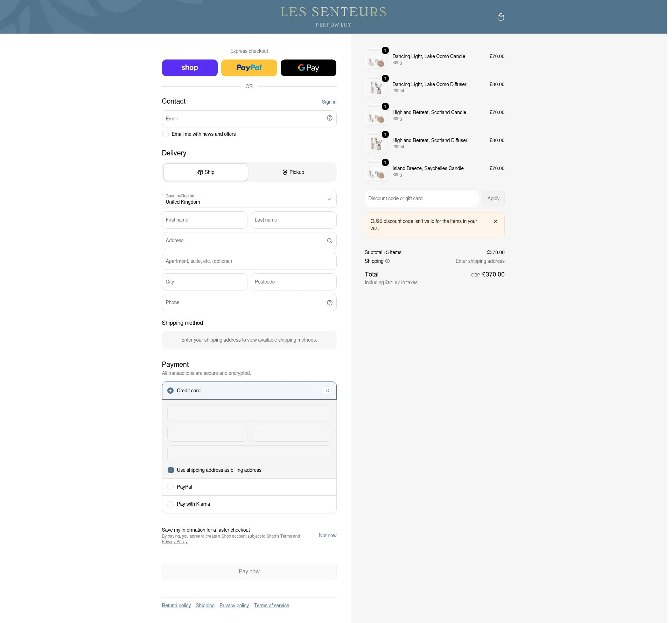Click the Lake Como Candle thumbnail
The image size is (672, 623).
[x=376, y=60]
